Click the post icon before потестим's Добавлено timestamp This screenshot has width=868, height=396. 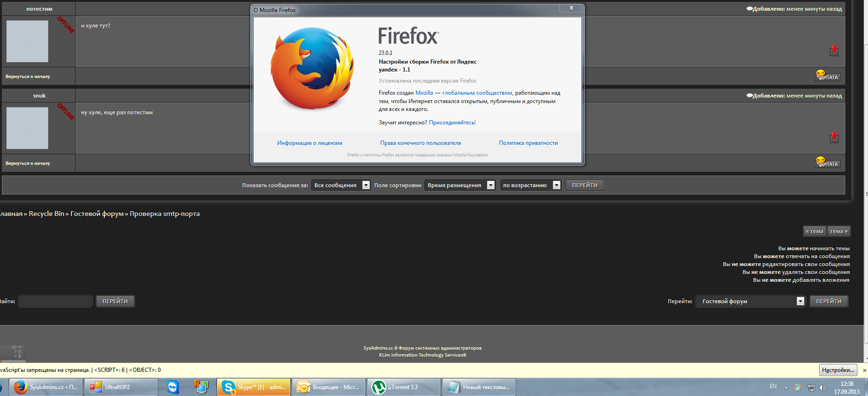click(x=749, y=9)
